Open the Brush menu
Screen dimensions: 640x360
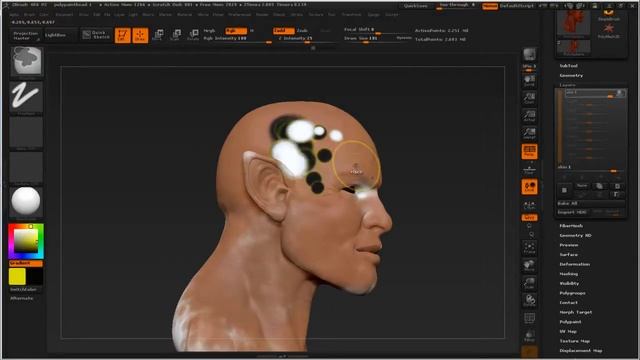pos(29,14)
